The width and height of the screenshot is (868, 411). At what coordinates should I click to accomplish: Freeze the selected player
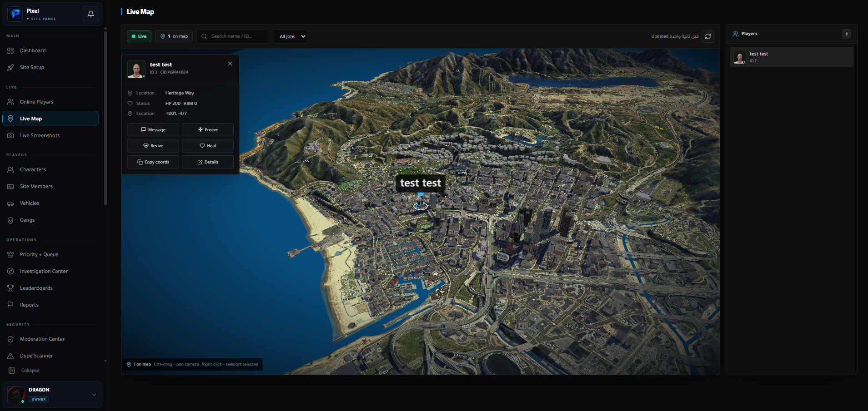click(208, 130)
